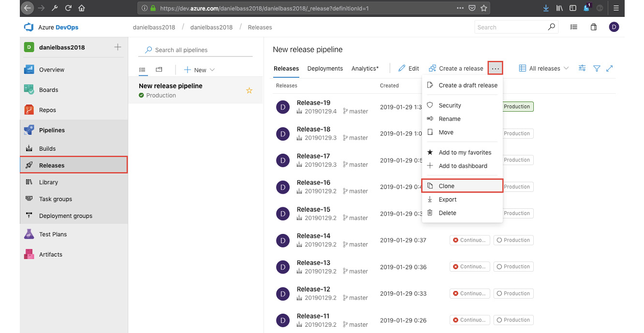This screenshot has height=333, width=644.
Task: Click the plus icon next to danielbass2018 project
Action: point(117,47)
